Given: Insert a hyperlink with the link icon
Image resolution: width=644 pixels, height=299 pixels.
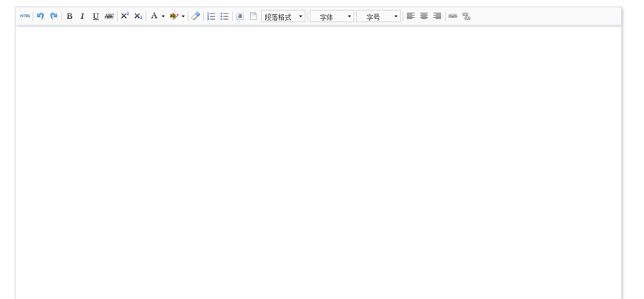Looking at the screenshot, I should (453, 16).
